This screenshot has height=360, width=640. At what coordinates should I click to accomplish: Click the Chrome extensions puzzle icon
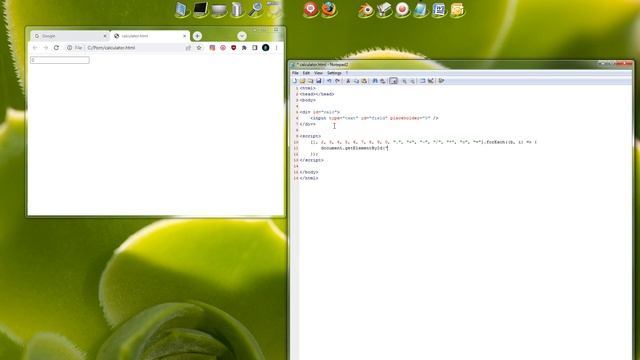[244, 48]
